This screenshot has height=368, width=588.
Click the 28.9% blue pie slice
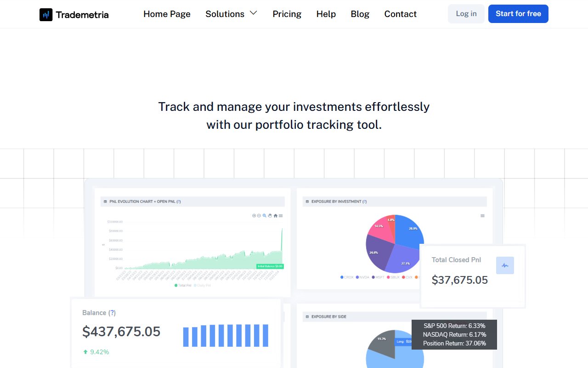pyautogui.click(x=410, y=232)
